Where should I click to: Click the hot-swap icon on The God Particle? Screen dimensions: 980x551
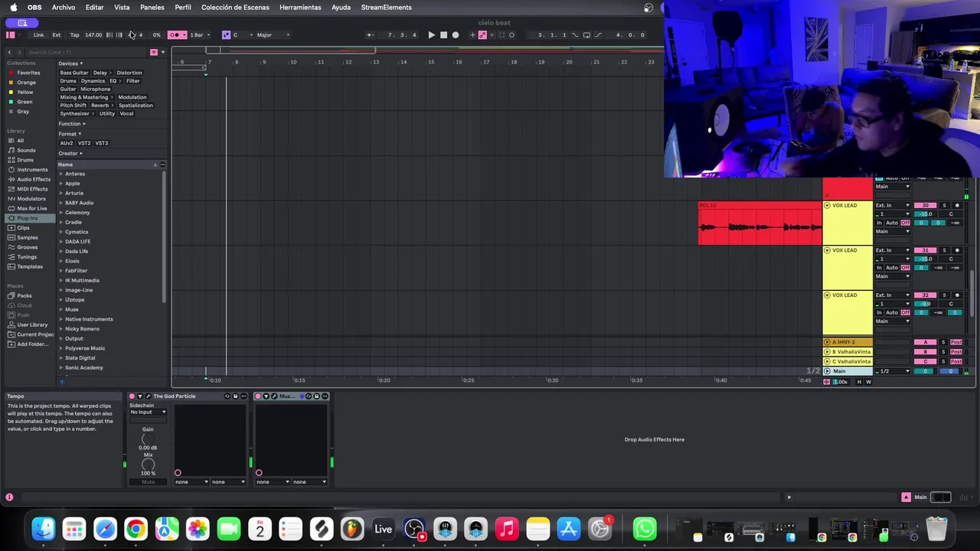[227, 396]
